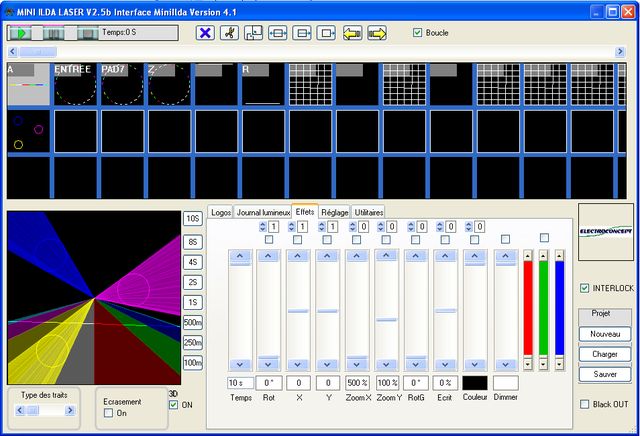Select the thumbnail labeled A
Image resolution: width=640 pixels, height=436 pixels.
tap(28, 85)
